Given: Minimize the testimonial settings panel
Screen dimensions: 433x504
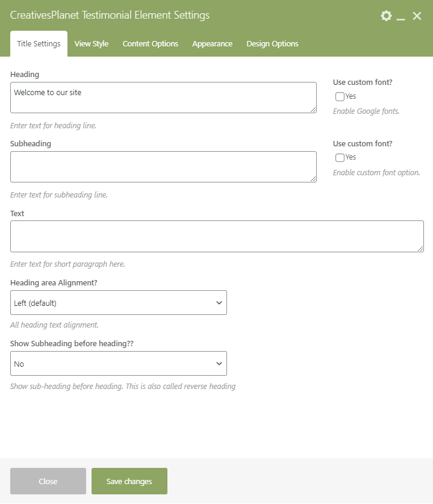Looking at the screenshot, I should pos(401,16).
